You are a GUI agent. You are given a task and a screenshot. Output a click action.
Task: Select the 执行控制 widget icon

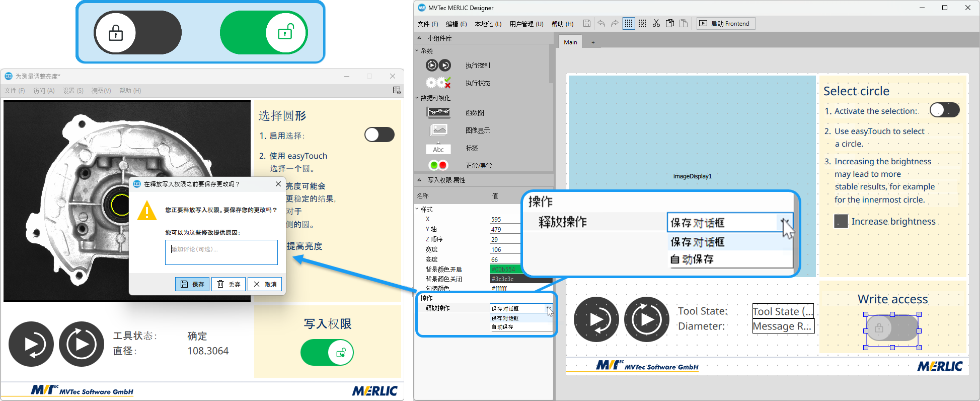pyautogui.click(x=438, y=65)
